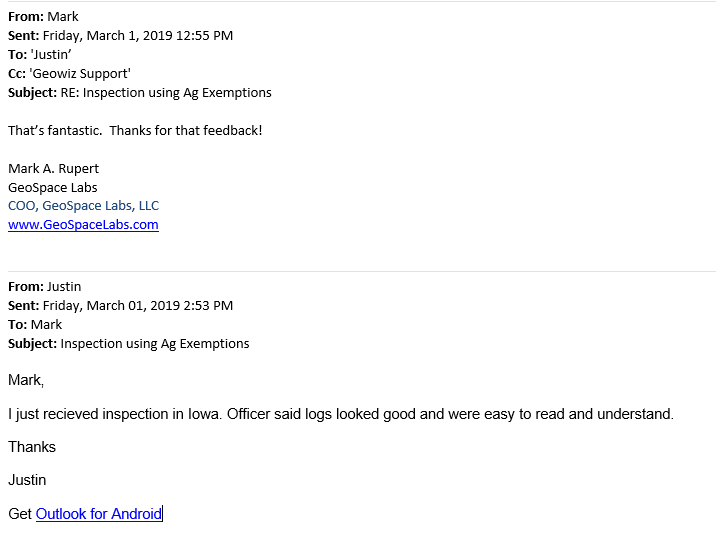Click the recipient 'Justin' in the To line
The width and height of the screenshot is (716, 547).
tap(51, 54)
